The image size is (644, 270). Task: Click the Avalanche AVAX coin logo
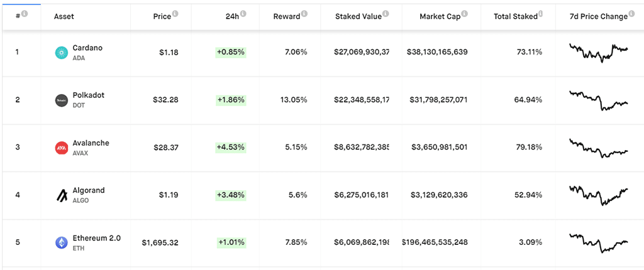point(62,148)
